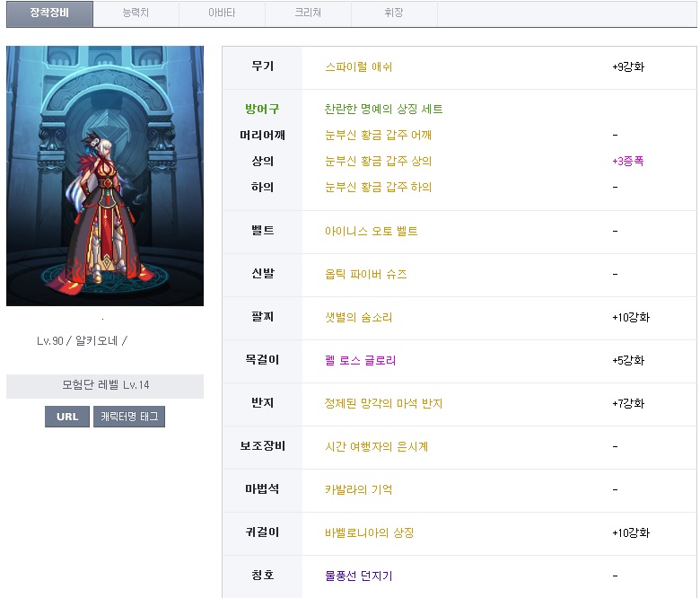Open belt item 아이니스 오토 벨트

pyautogui.click(x=371, y=231)
